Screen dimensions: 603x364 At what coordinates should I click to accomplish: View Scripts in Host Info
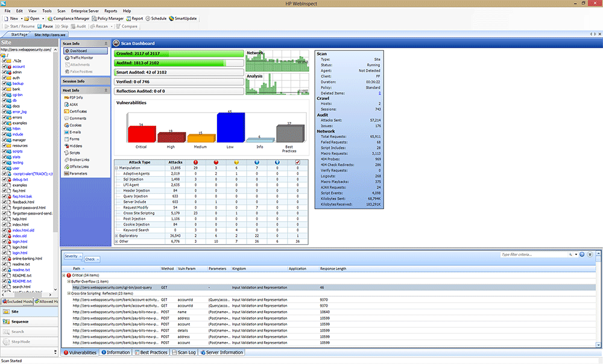(x=72, y=153)
